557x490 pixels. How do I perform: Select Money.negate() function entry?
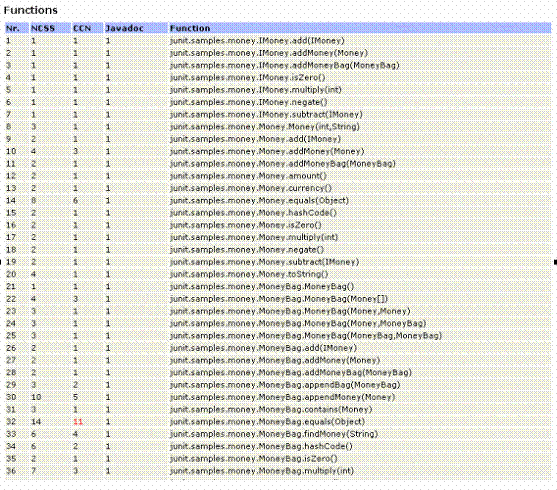[247, 250]
